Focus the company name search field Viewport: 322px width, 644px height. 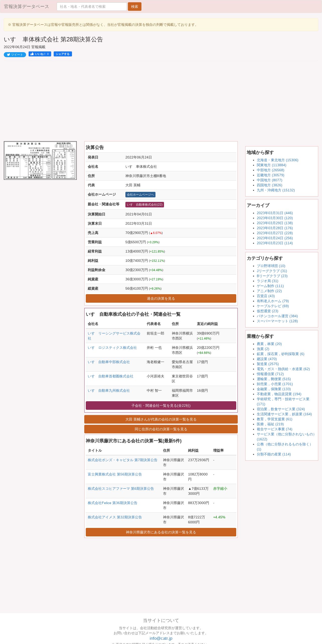click(x=92, y=7)
